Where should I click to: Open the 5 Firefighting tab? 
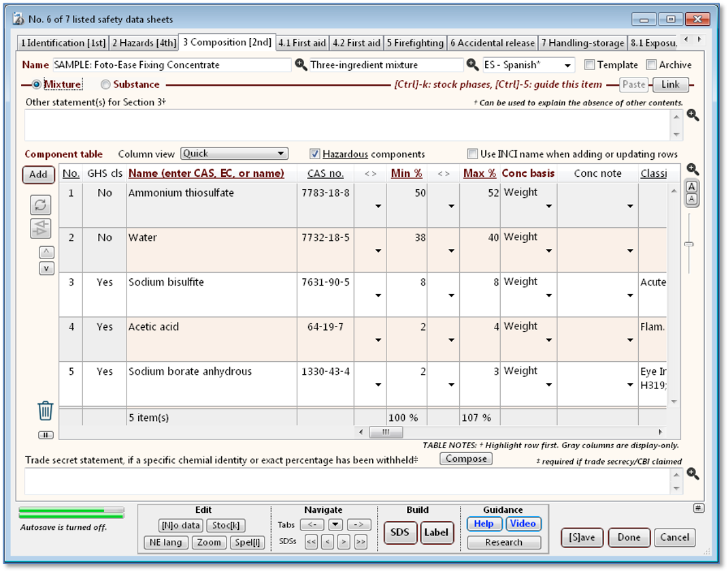coord(415,43)
